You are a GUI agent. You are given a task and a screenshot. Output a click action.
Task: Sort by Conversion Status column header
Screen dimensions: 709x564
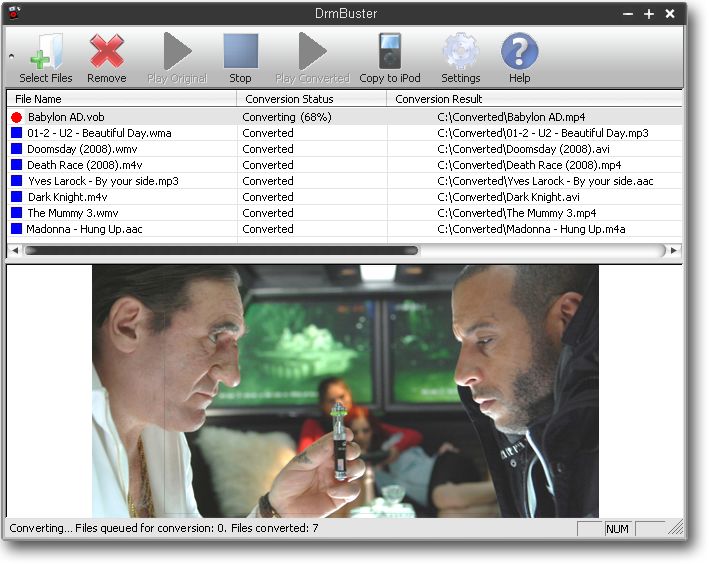pyautogui.click(x=312, y=99)
